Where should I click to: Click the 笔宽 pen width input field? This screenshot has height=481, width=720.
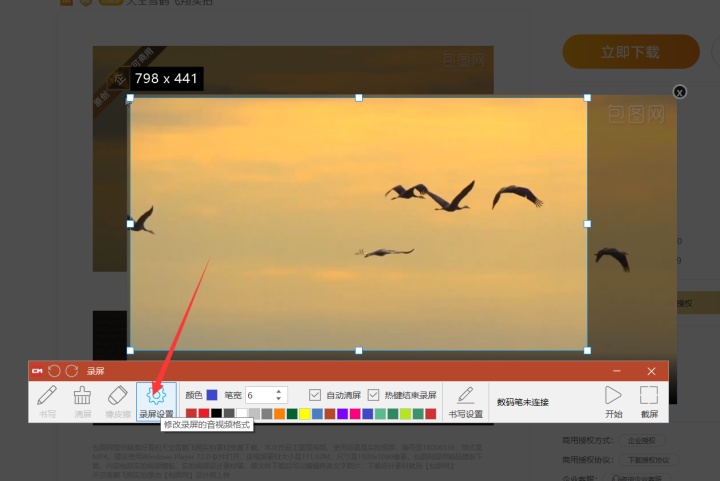260,395
